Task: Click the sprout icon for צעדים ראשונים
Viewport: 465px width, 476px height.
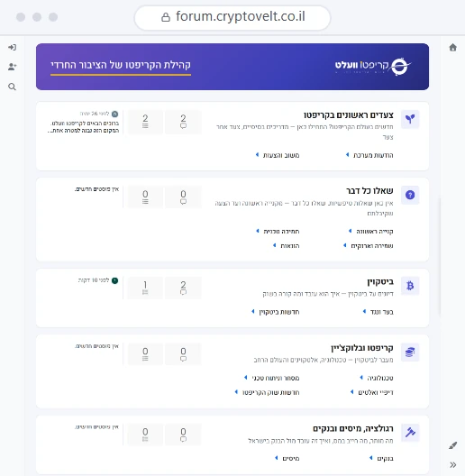Action: pos(410,119)
